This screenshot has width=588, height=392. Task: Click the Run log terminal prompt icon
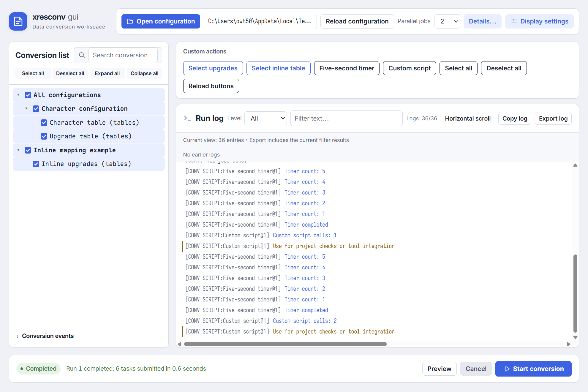click(187, 118)
